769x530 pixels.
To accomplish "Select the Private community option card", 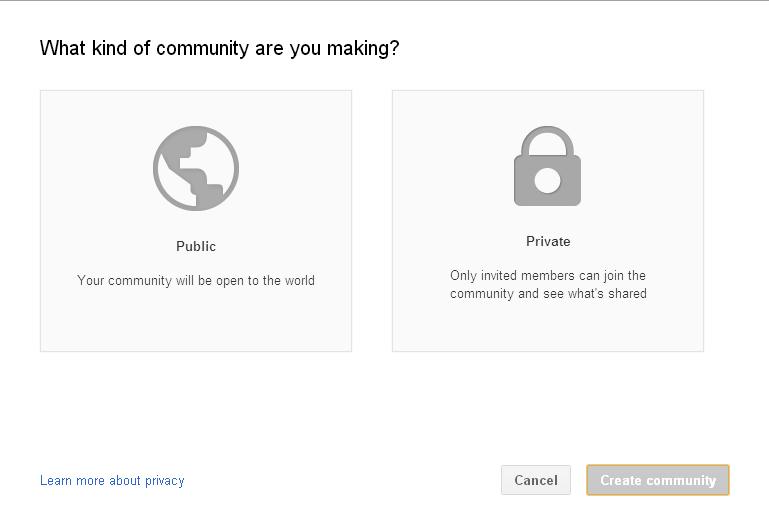I will pos(548,221).
